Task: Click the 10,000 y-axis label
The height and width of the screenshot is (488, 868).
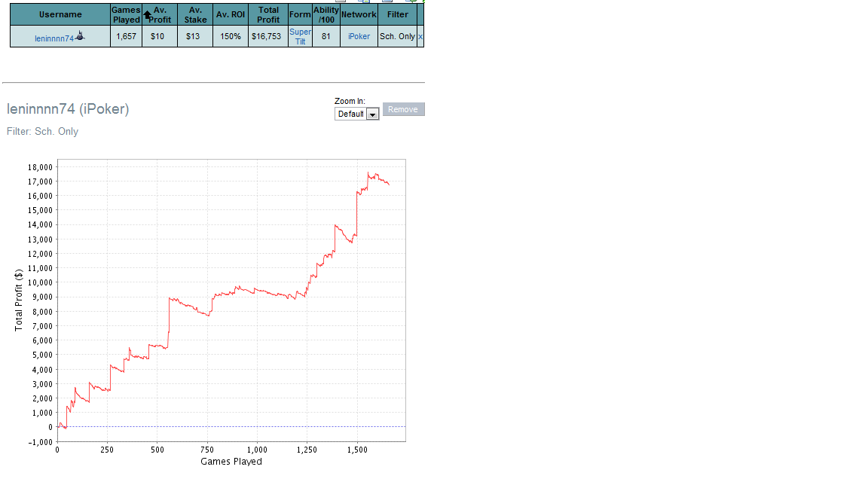Action: click(40, 282)
